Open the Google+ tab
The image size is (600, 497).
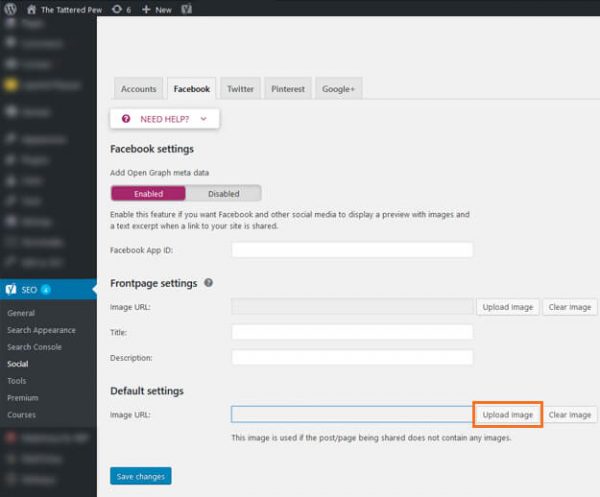pos(339,89)
